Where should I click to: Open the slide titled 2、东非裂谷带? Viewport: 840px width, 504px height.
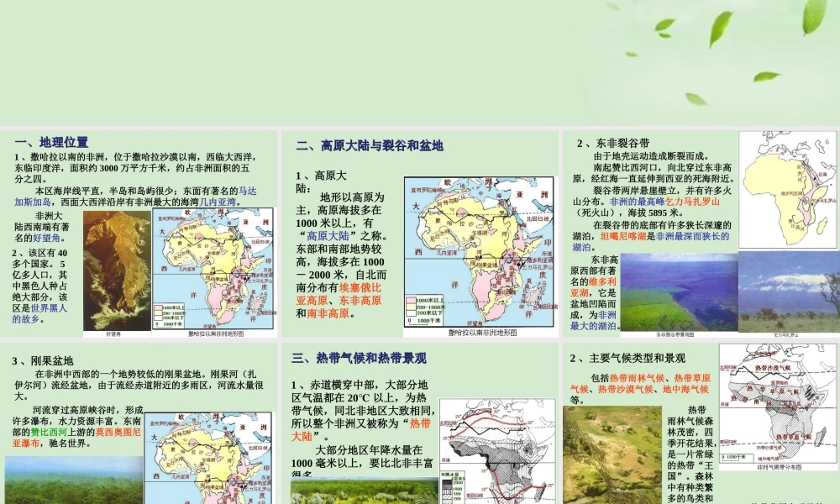701,234
